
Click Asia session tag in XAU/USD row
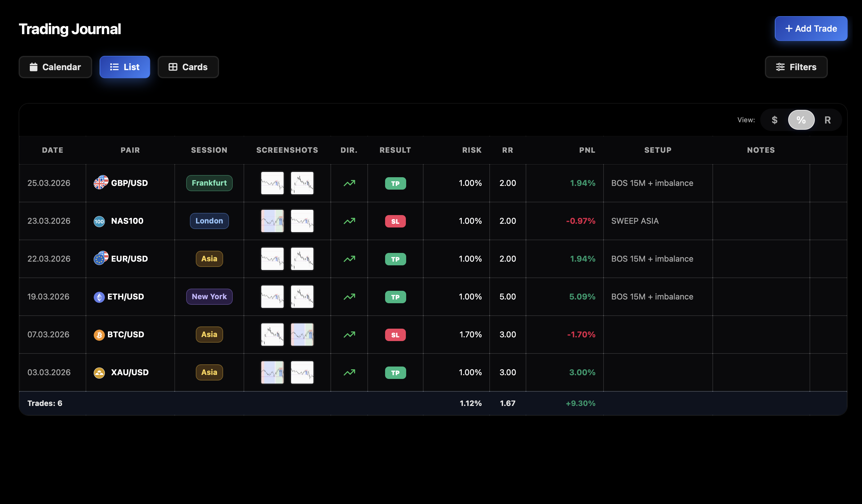click(x=209, y=372)
